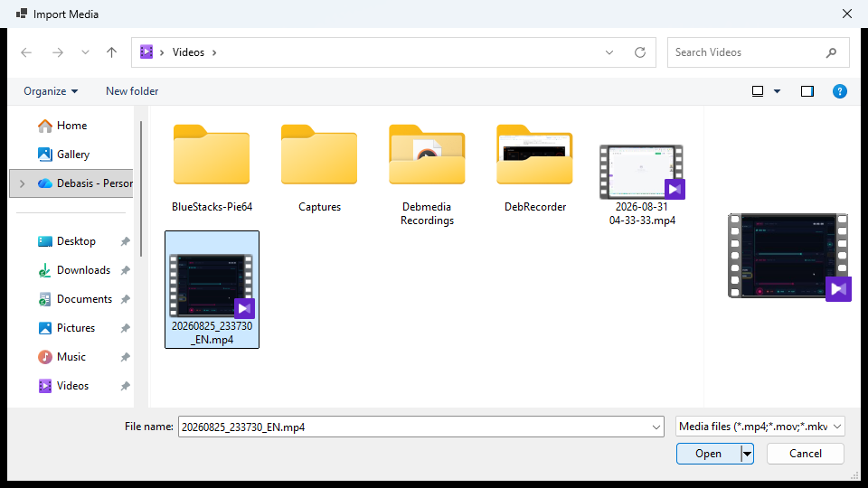The height and width of the screenshot is (488, 868).
Task: Click the Search Videos field
Action: (758, 52)
